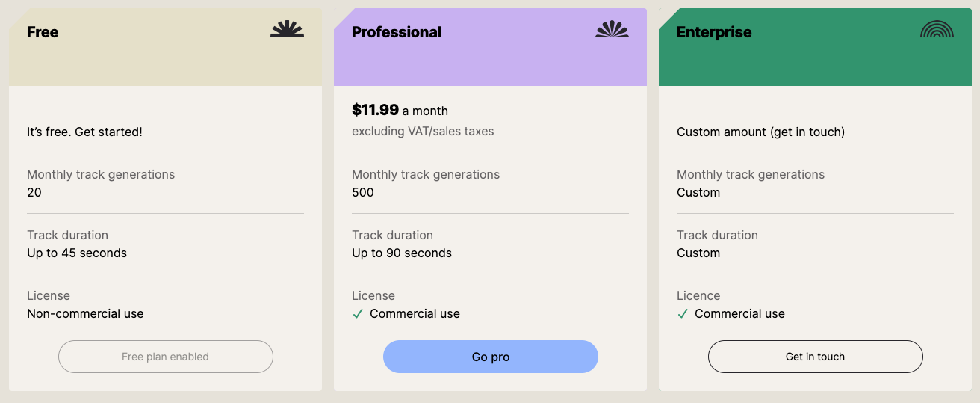Select the Free plan heading
The height and width of the screenshot is (403, 980).
tap(43, 32)
